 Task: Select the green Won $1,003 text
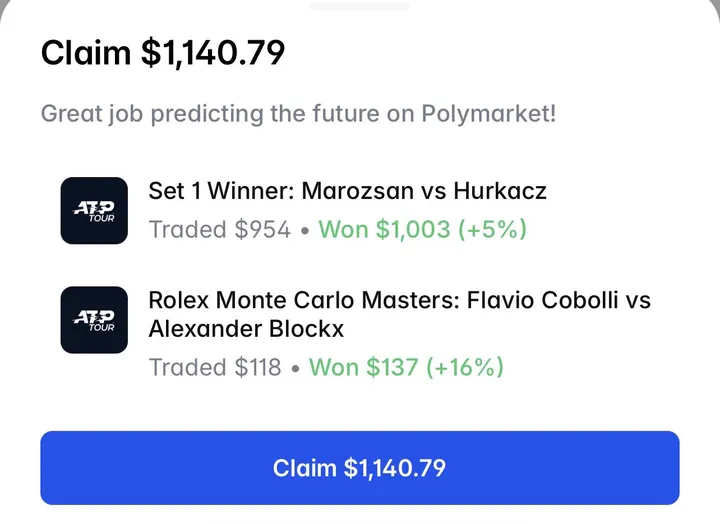click(385, 229)
